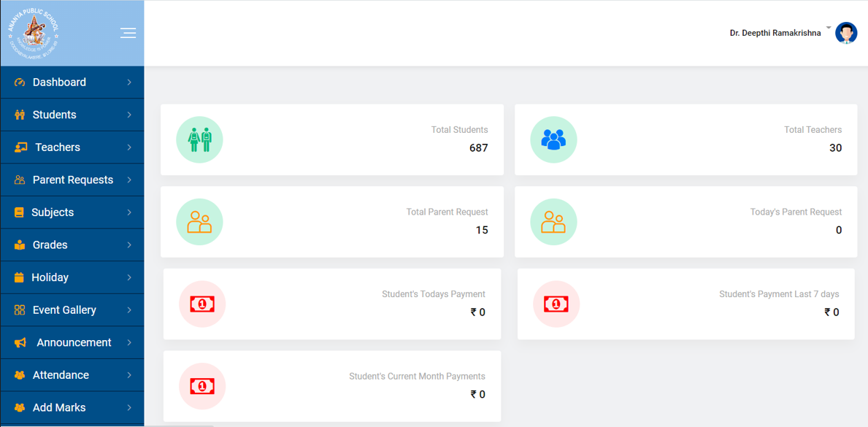
Task: Open the user profile avatar
Action: click(846, 33)
